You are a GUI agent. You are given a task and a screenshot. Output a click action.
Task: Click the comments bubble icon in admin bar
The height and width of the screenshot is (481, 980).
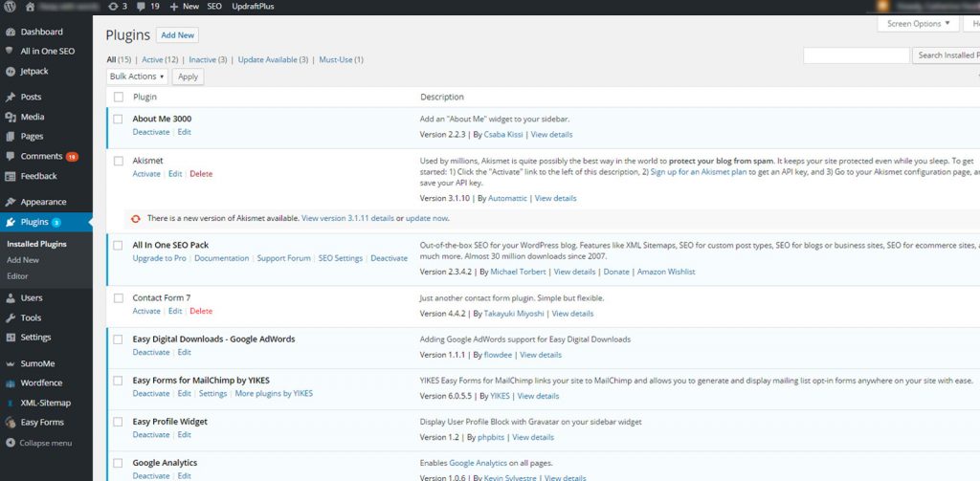click(143, 7)
